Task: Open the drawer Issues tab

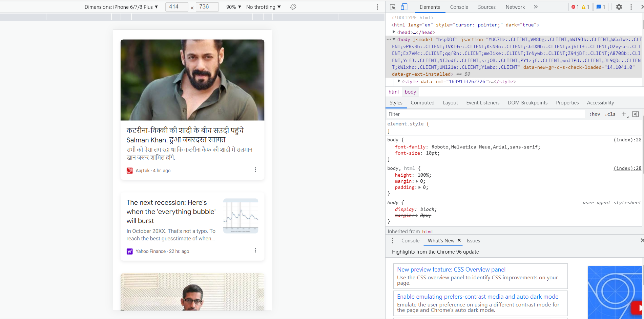Action: 473,241
